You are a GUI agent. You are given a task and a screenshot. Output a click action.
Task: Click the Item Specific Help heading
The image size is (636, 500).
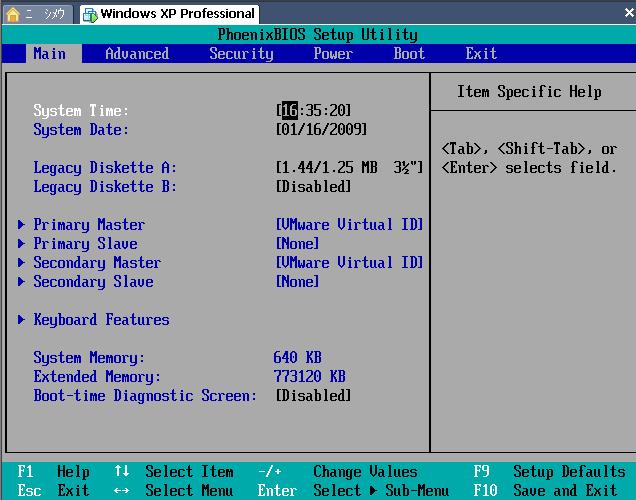[529, 92]
